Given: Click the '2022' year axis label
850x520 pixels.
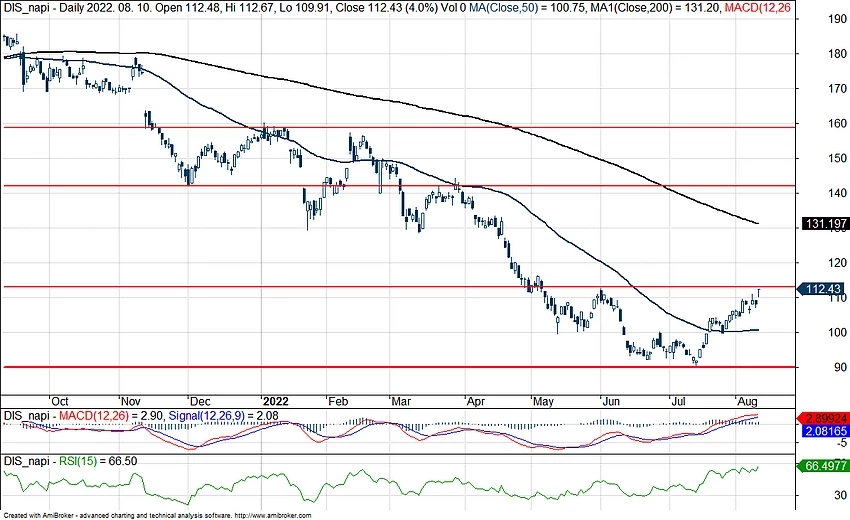Looking at the screenshot, I should (x=275, y=401).
